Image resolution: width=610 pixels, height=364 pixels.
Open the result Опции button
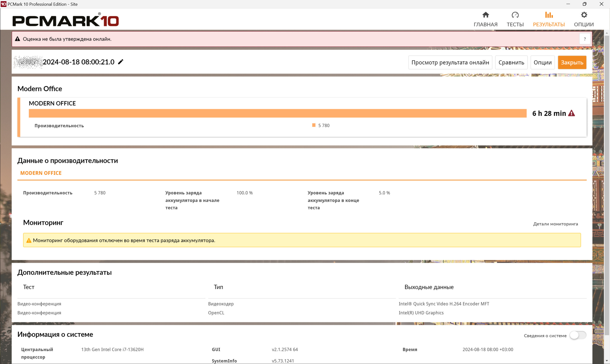[542, 63]
